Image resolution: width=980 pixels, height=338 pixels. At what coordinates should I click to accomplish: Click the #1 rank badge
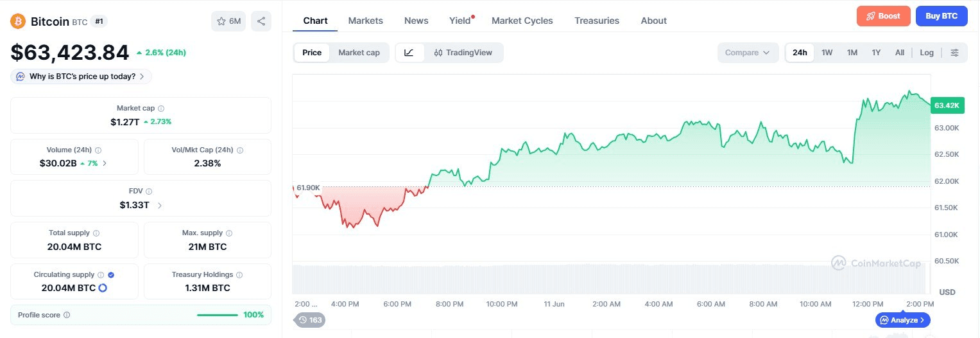tap(99, 21)
